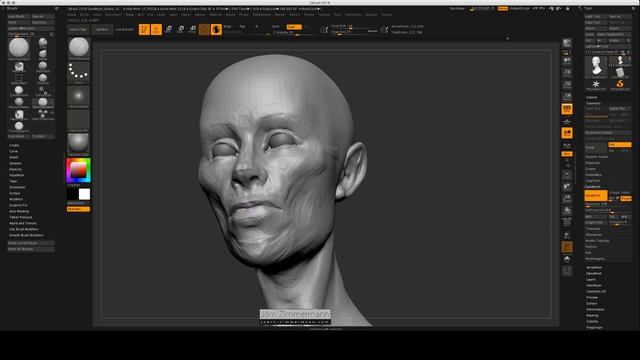640x360 pixels.
Task: Select the SelectRect brush icon
Action: (x=19, y=78)
